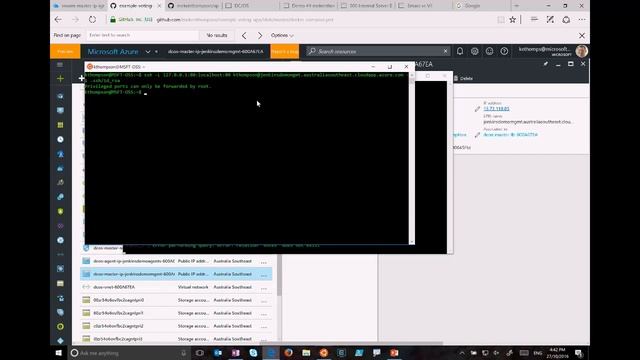Expand the chevron next to Microsoft Azure
This screenshot has height=360, width=640.
pos(148,52)
